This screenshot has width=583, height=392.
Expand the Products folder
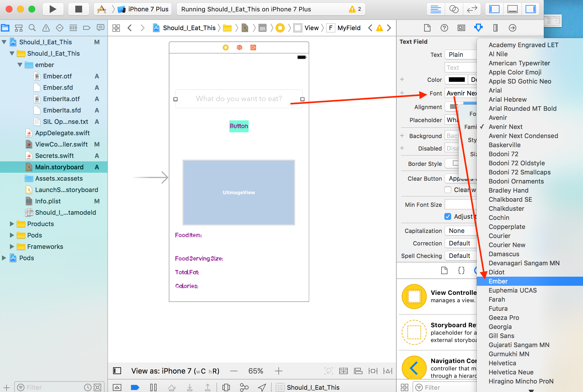click(12, 224)
